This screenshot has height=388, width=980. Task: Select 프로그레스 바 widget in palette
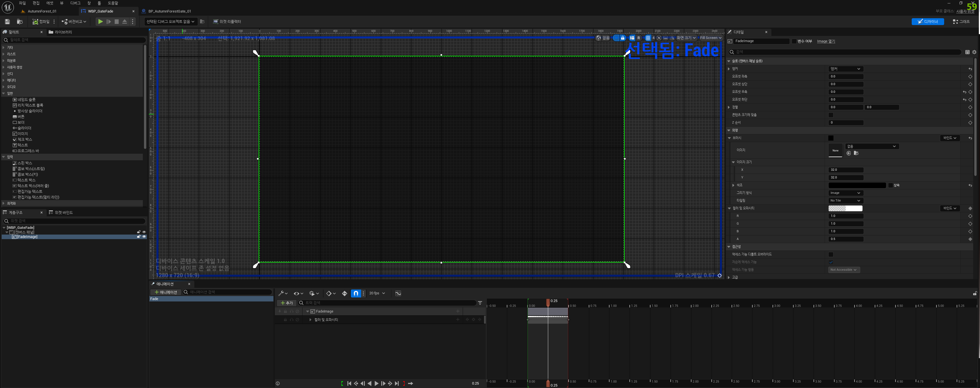26,151
